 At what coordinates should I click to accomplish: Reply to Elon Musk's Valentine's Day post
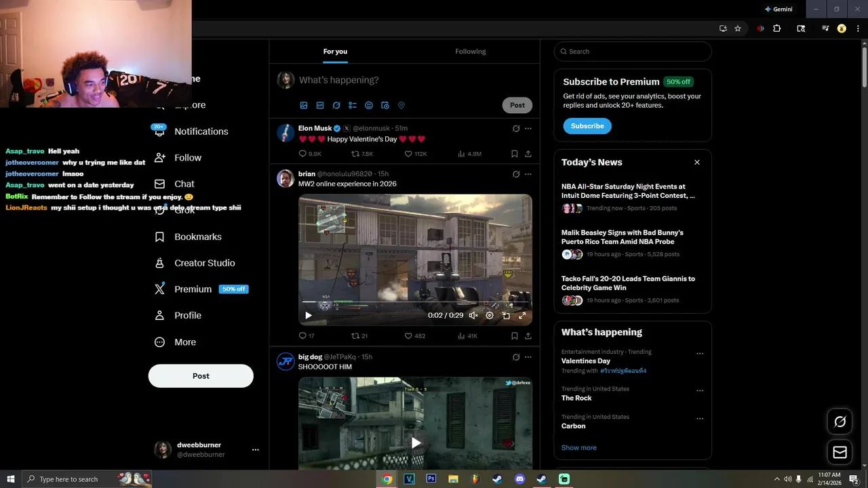tap(310, 154)
